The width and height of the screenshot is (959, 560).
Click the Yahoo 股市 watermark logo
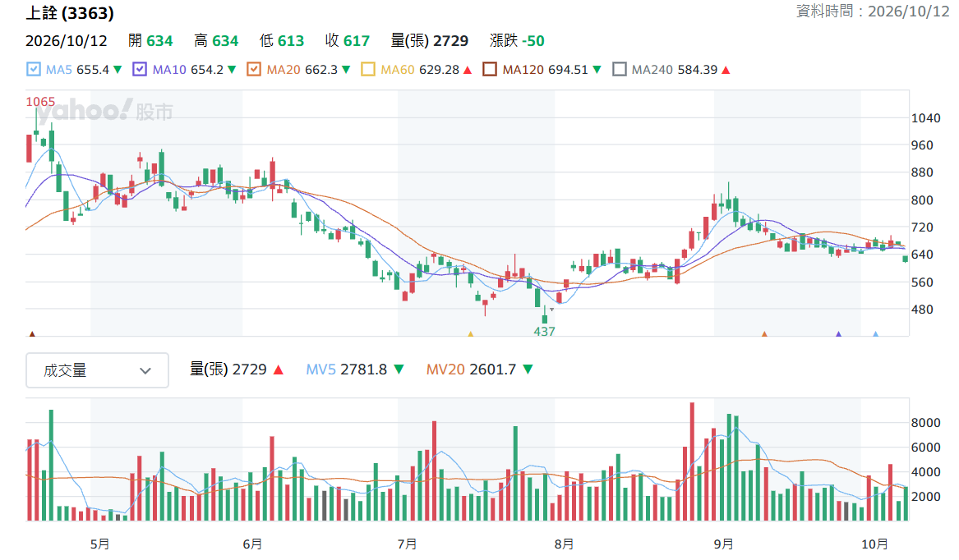(x=104, y=111)
